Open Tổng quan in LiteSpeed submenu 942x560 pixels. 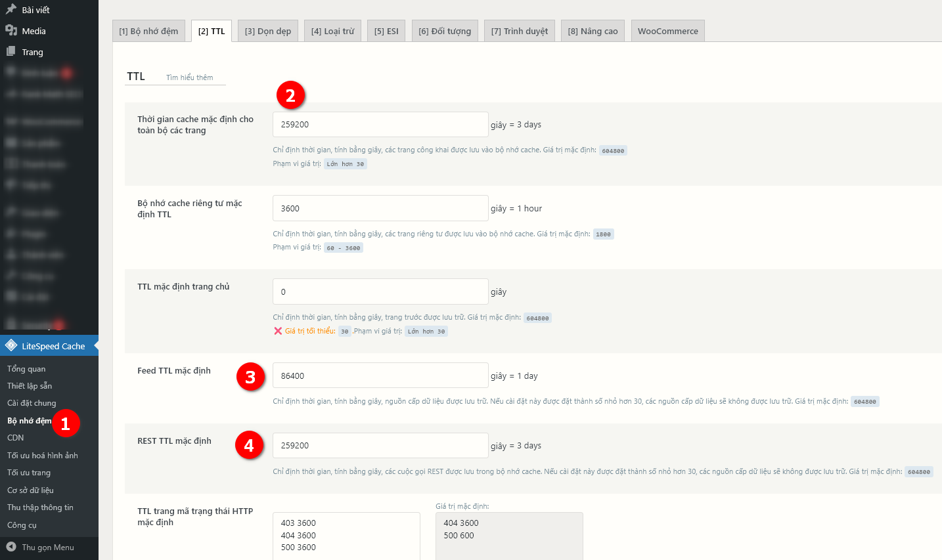(26, 369)
